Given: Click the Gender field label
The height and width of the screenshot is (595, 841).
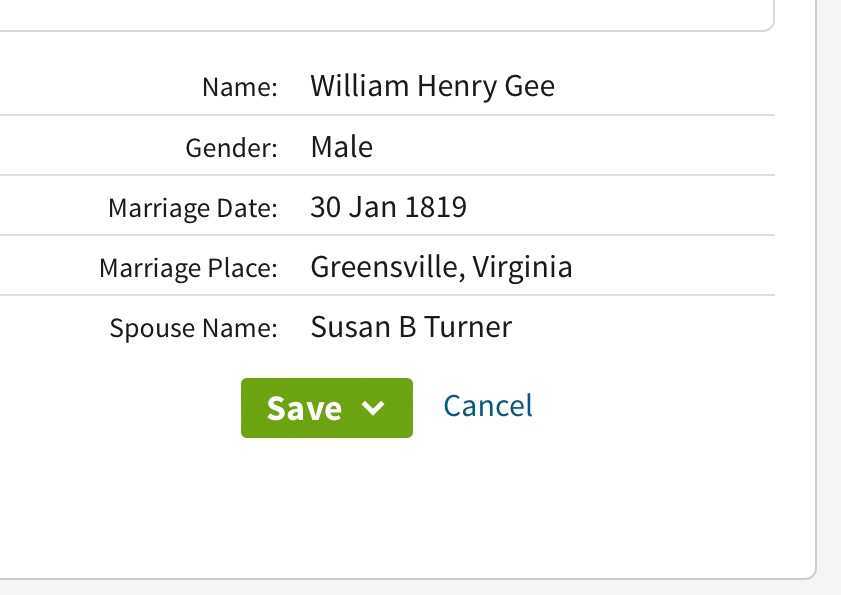Looking at the screenshot, I should coord(231,148).
